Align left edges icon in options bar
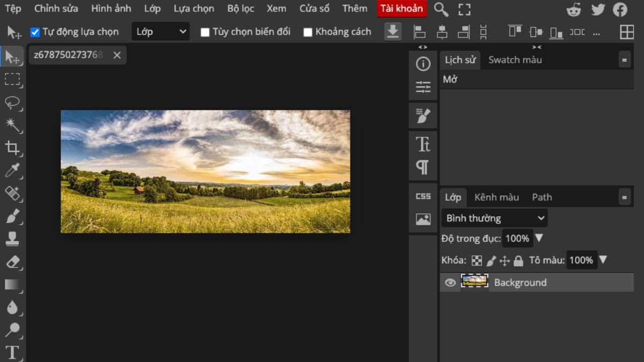 [420, 32]
